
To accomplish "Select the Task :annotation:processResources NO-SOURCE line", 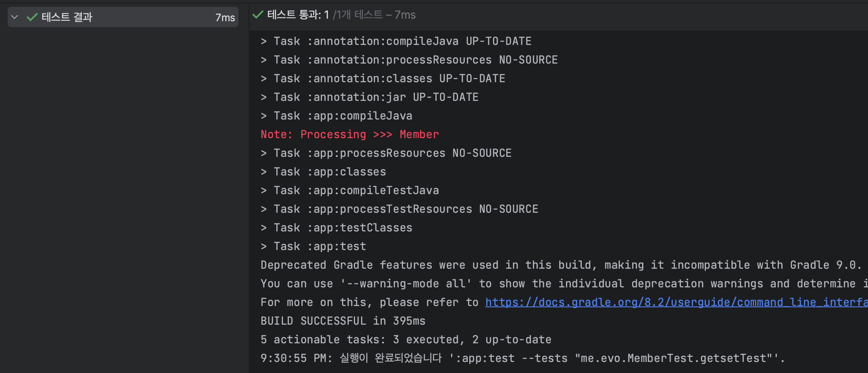I will click(x=409, y=60).
